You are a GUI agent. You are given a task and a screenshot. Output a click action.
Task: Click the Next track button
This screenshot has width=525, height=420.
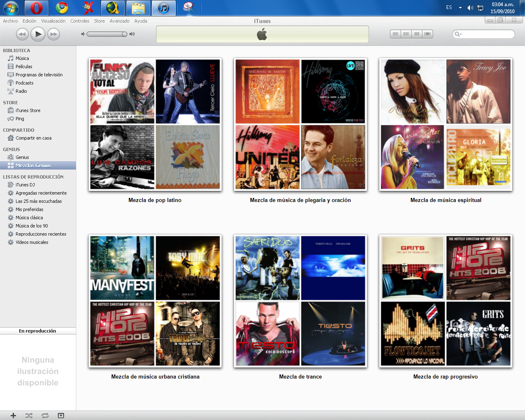click(x=54, y=34)
